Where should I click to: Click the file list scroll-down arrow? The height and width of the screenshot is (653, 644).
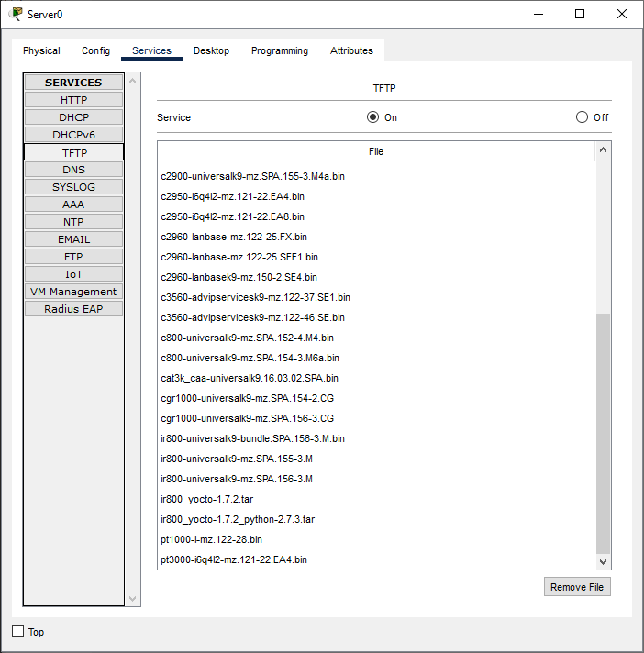click(x=603, y=562)
